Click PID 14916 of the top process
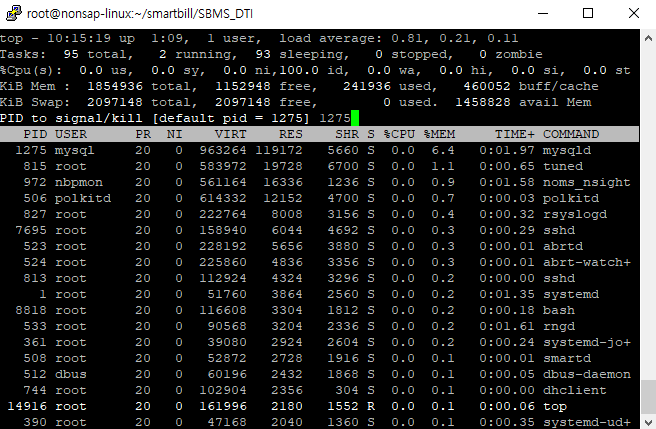This screenshot has width=656, height=429. [x=27, y=406]
